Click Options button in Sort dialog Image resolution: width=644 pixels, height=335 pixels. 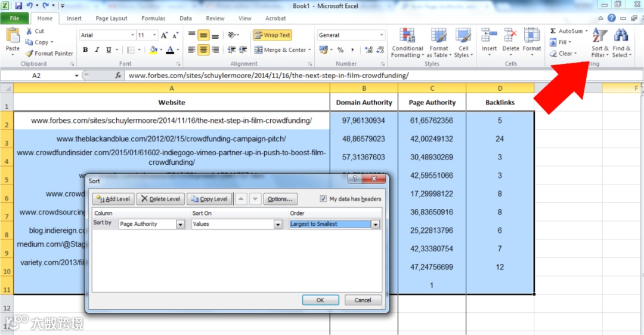pos(280,199)
